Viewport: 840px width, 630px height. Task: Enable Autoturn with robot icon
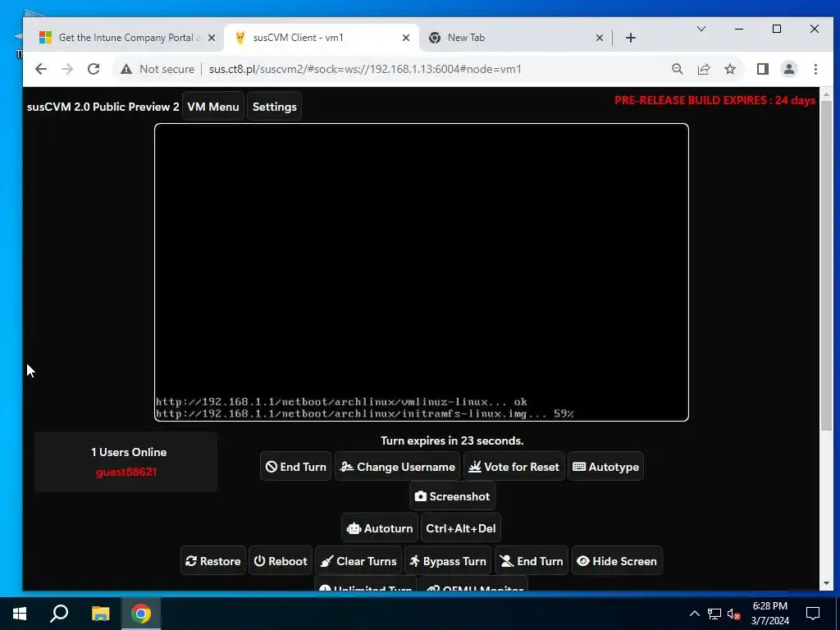[380, 528]
